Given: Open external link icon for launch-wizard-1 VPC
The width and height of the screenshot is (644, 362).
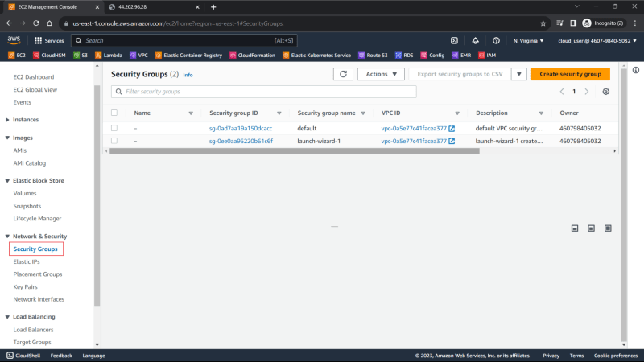Looking at the screenshot, I should coord(452,142).
